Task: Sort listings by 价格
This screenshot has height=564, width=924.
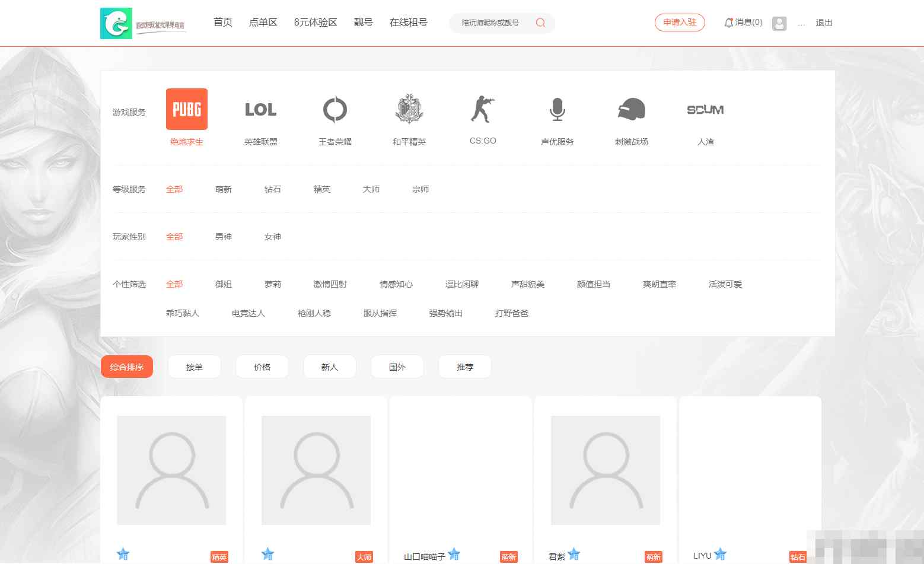Action: click(x=262, y=367)
